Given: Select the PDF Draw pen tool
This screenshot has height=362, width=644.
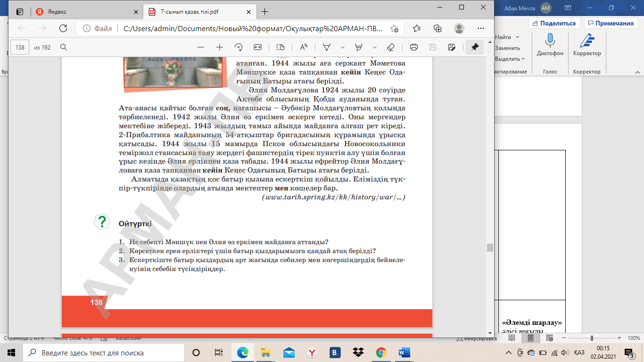Looking at the screenshot, I should tap(326, 47).
